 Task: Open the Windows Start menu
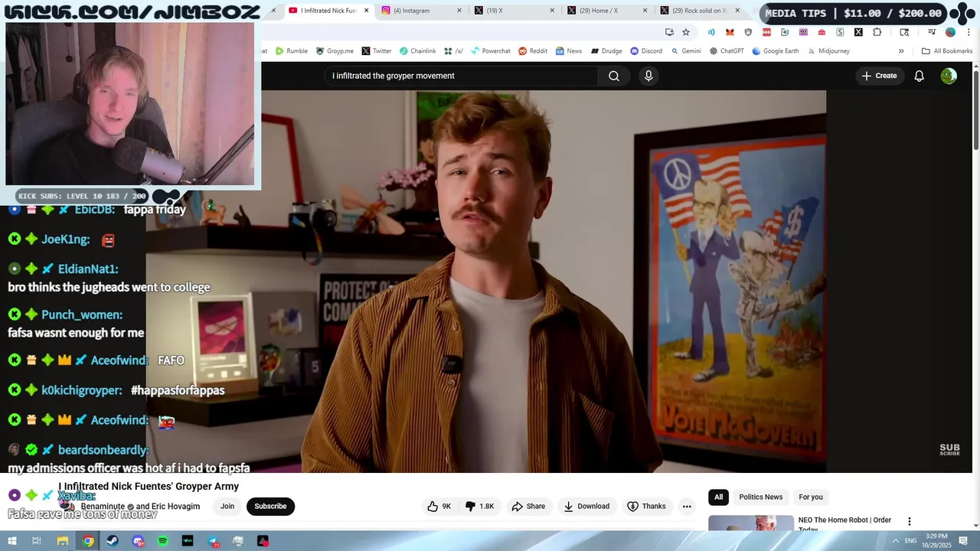(11, 541)
